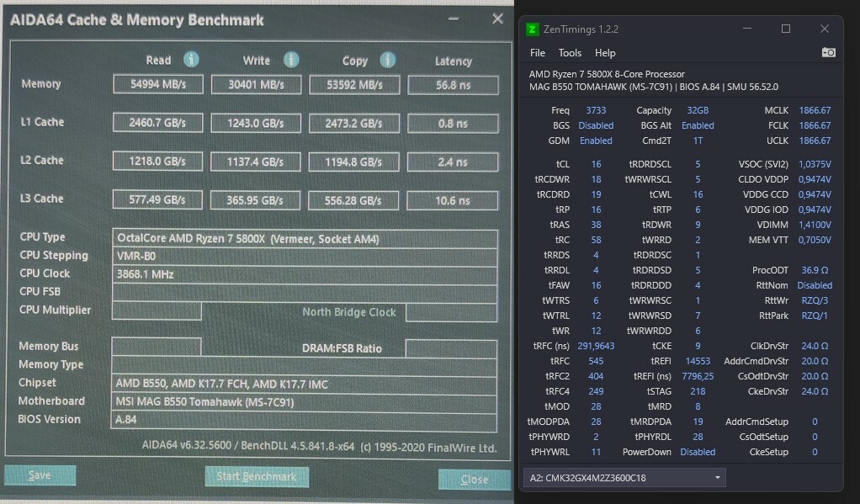Click the RttPark value RZQ/1
860x504 pixels.
(815, 316)
